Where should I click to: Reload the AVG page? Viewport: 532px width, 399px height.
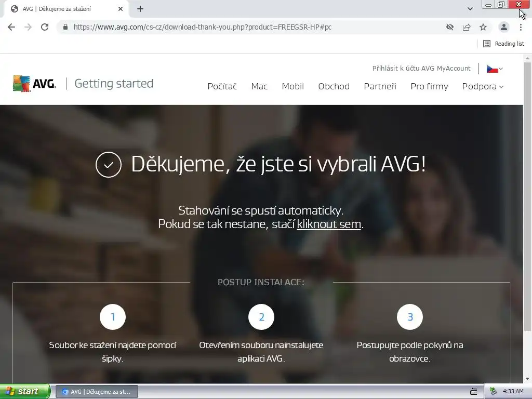45,27
